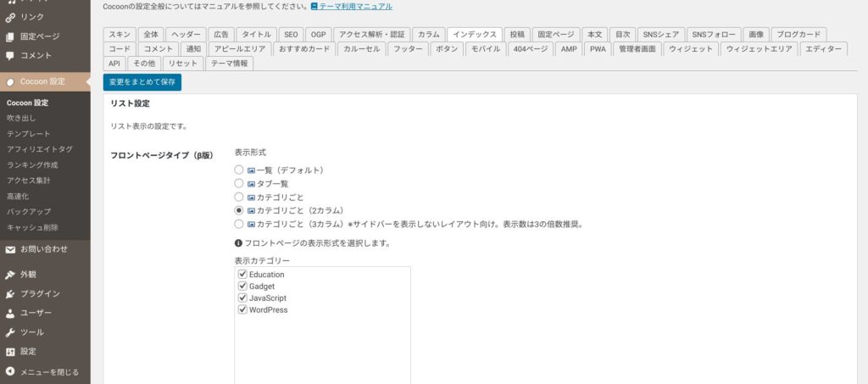The image size is (868, 384).
Task: Open the おすすめカード tab
Action: [304, 48]
